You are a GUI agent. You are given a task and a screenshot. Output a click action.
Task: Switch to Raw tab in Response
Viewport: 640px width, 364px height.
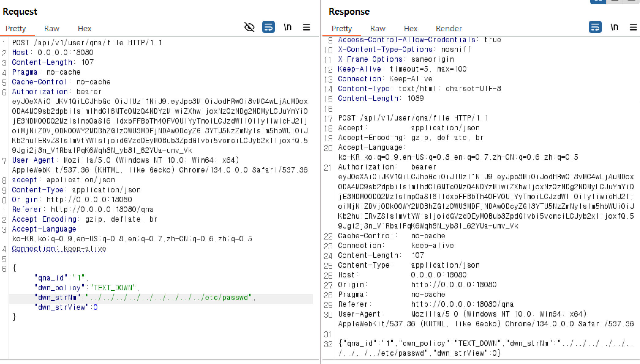[378, 28]
